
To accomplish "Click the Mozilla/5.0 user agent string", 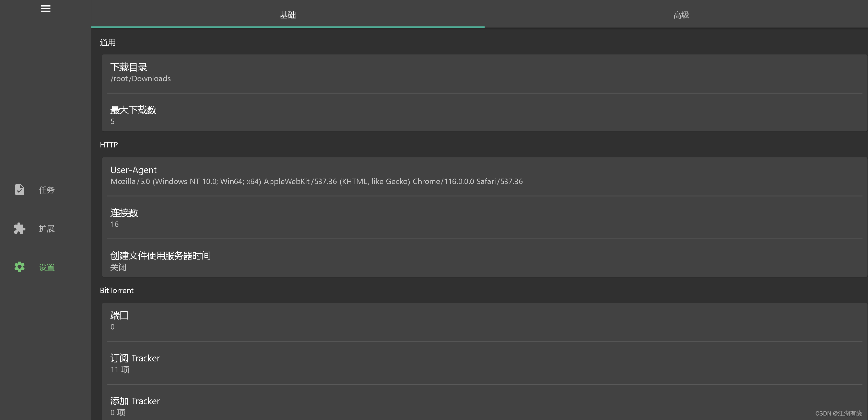I will pyautogui.click(x=316, y=182).
